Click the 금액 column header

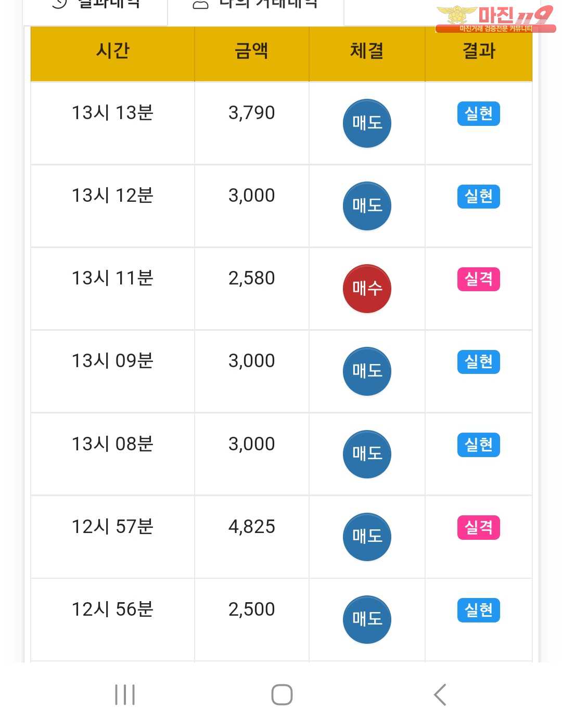coord(252,51)
